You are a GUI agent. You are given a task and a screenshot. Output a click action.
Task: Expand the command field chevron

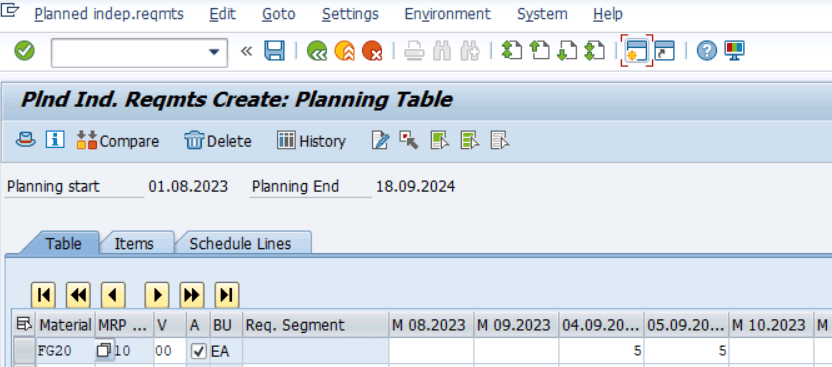tap(246, 51)
